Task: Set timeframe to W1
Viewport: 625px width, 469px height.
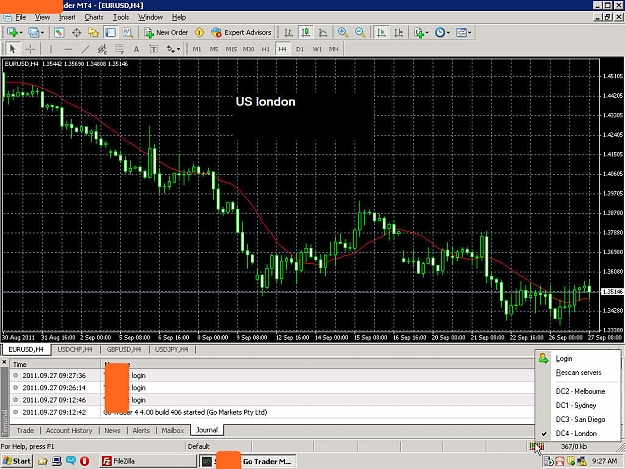Action: [x=317, y=49]
